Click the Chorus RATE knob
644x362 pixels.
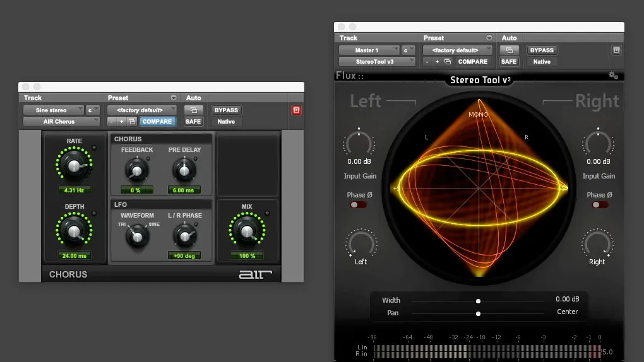click(75, 165)
